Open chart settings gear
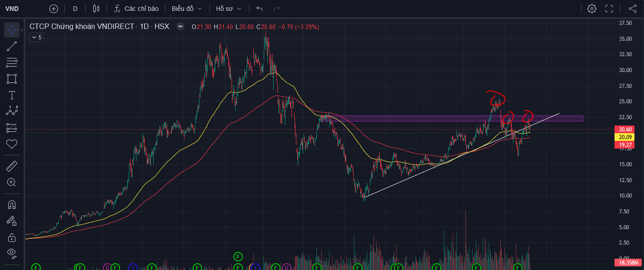 point(591,9)
